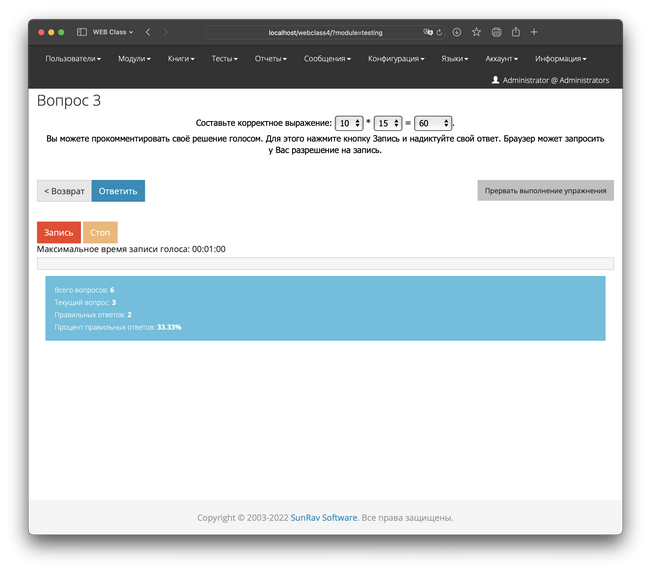The image size is (651, 572).
Task: Click the address bar URL field
Action: click(325, 32)
